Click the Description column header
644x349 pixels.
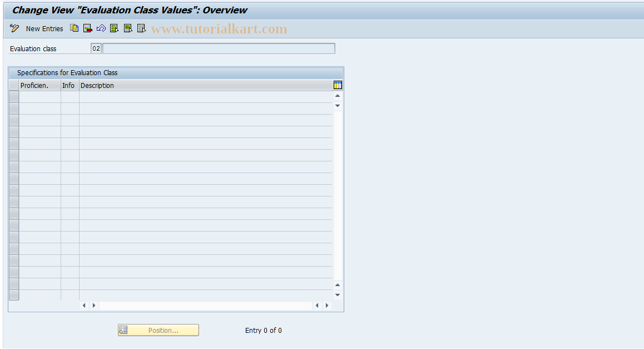coord(205,86)
